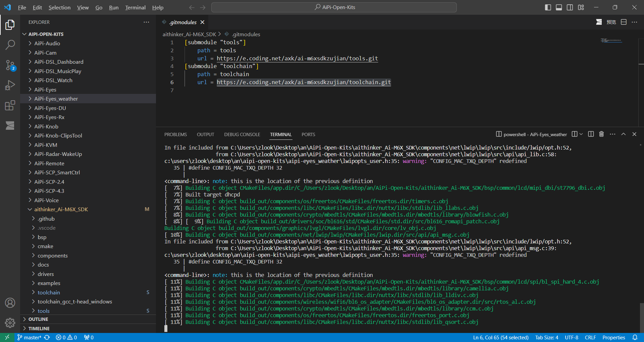Expand the components folder
Image resolution: width=644 pixels, height=342 pixels.
pos(88,255)
